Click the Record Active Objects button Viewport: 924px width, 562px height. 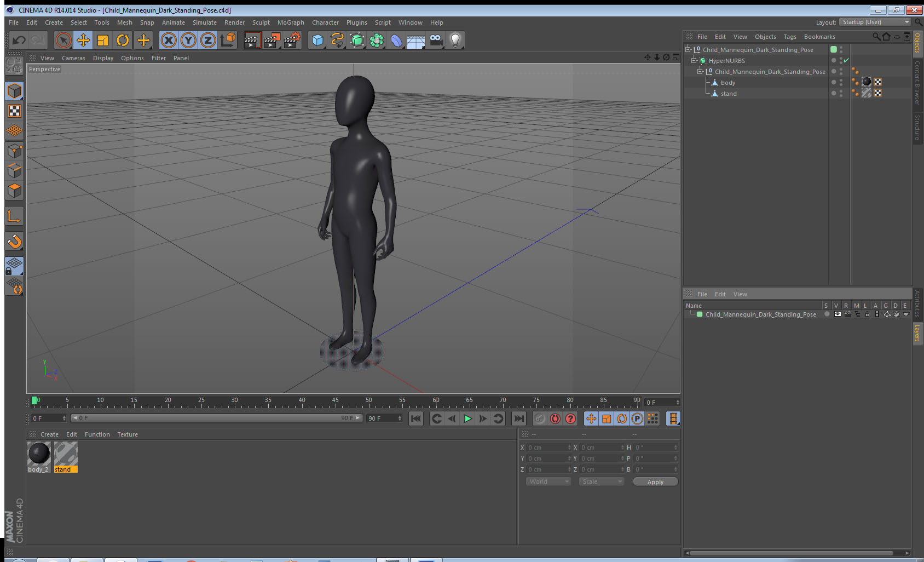pos(540,418)
